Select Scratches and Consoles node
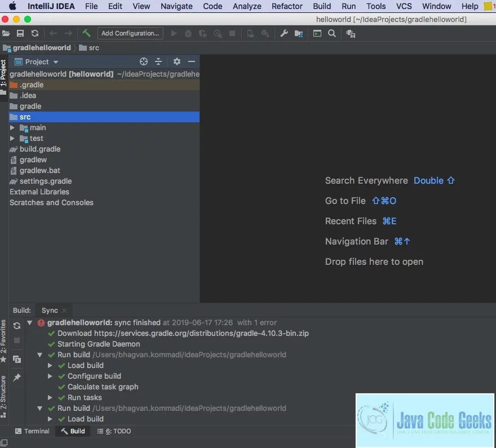496x448 pixels. click(x=104, y=203)
